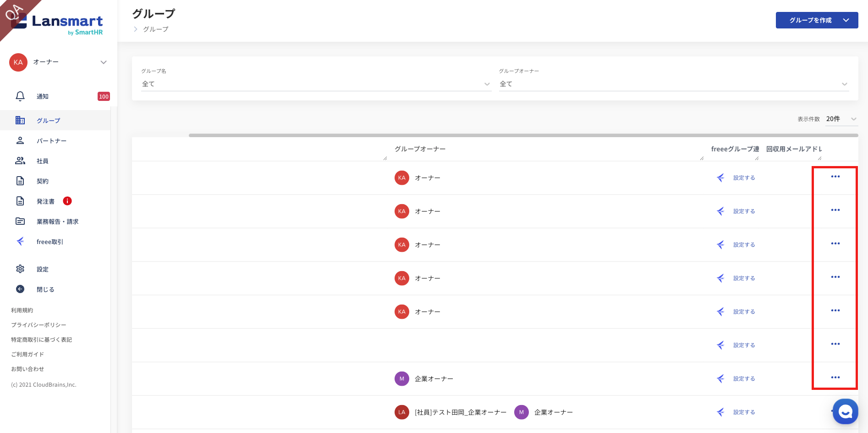Open three-dots menu for first group row
Image resolution: width=868 pixels, height=433 pixels.
(835, 177)
